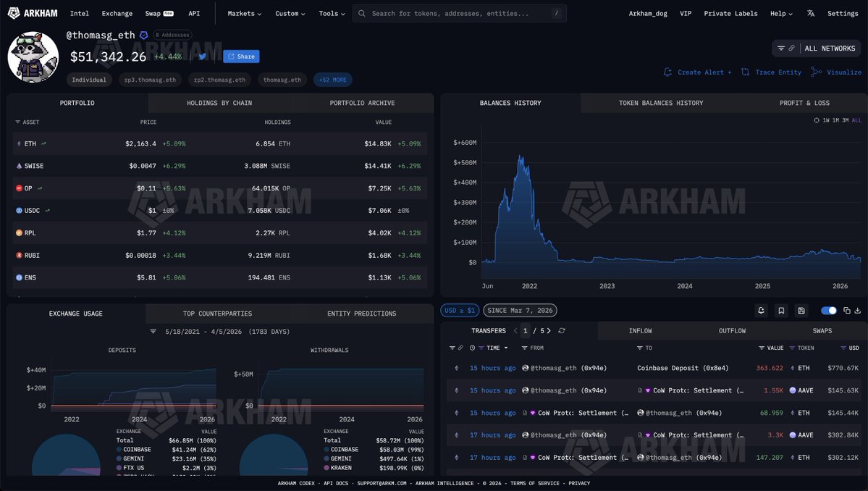
Task: Click the Coinbase Deposit (0x8e4) address
Action: click(683, 368)
